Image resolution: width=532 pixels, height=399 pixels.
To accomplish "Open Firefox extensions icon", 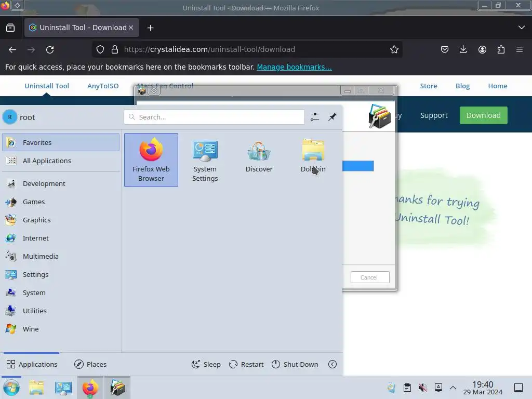I will pyautogui.click(x=501, y=49).
